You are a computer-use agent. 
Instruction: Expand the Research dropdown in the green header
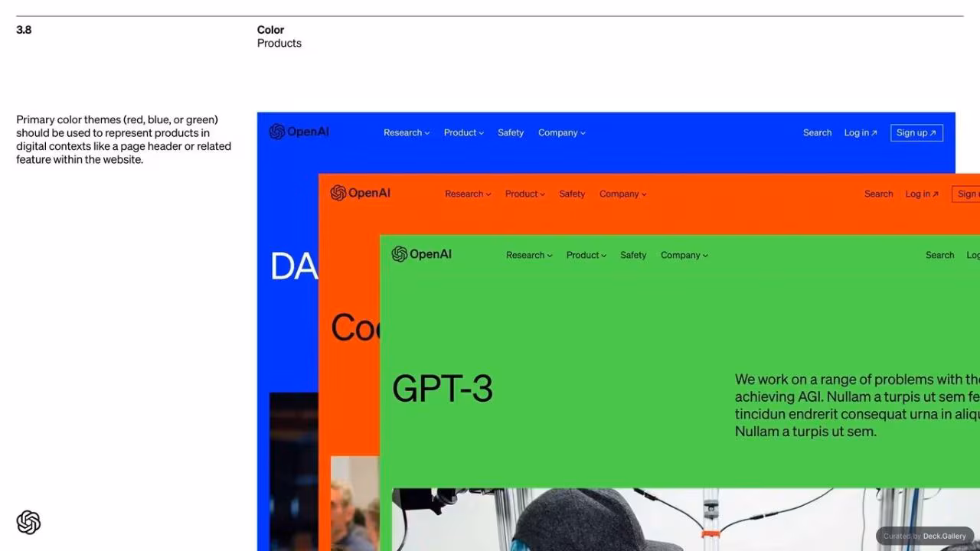tap(529, 255)
